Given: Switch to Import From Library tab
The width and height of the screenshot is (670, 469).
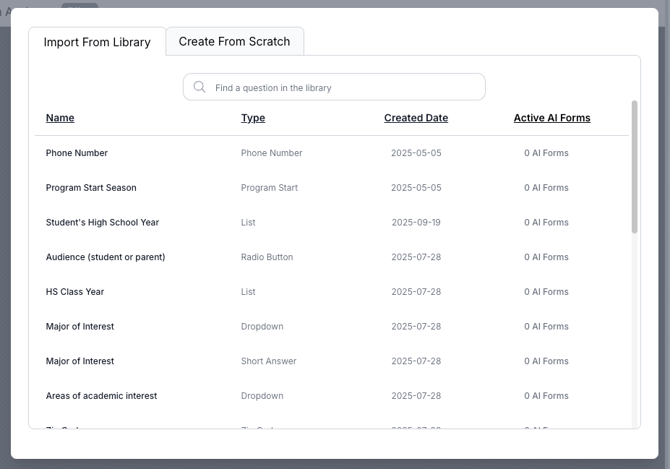Looking at the screenshot, I should [x=97, y=42].
